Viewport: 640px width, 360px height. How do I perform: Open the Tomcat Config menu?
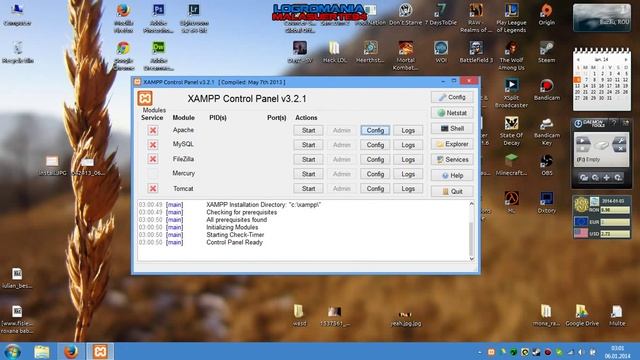click(375, 189)
